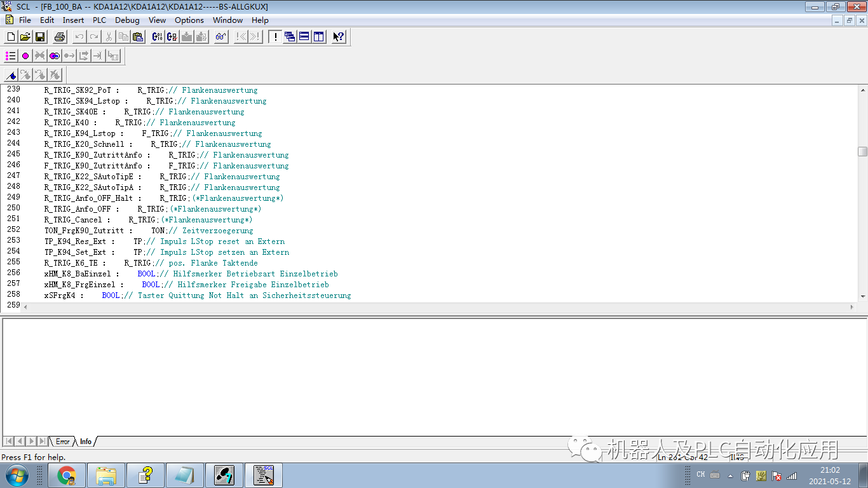Click the editor vertical scrollbar down arrow
This screenshot has width=868, height=488.
[x=862, y=296]
